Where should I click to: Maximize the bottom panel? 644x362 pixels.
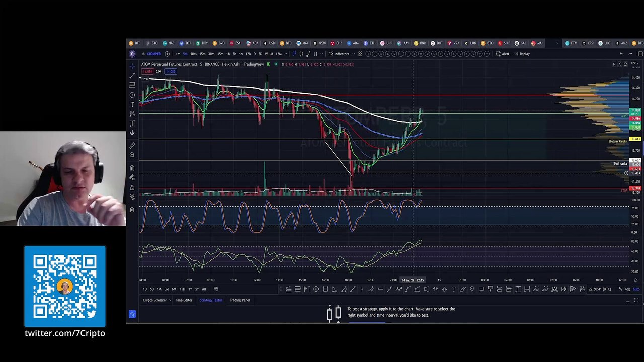pos(636,300)
